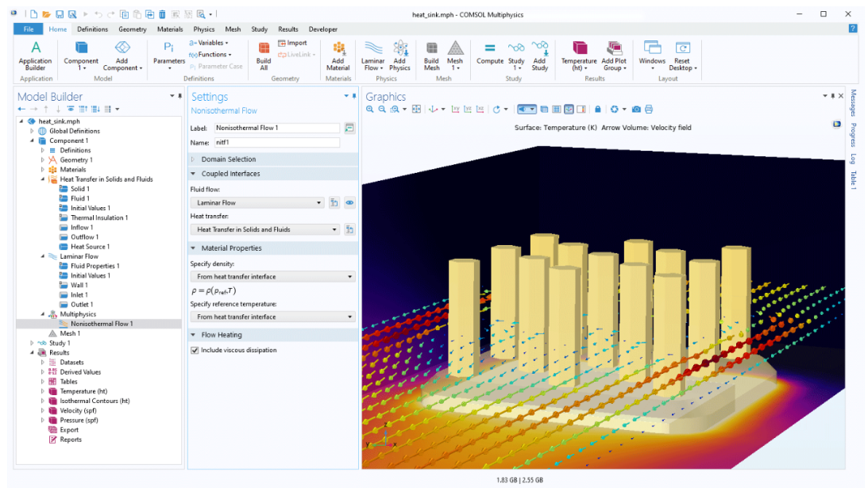Open the Fluid flow dropdown
This screenshot has width=868, height=488.
click(257, 203)
